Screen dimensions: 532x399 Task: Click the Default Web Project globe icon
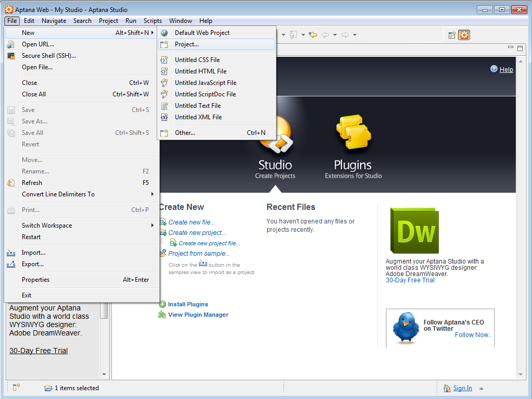pyautogui.click(x=164, y=33)
